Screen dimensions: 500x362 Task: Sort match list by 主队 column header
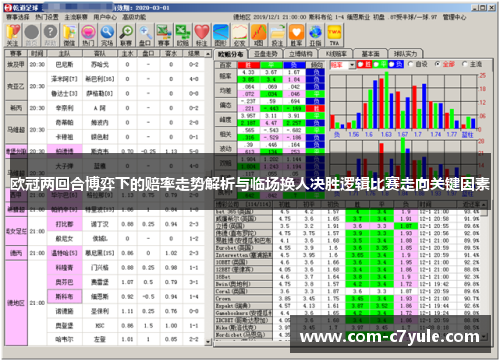[x=64, y=54]
